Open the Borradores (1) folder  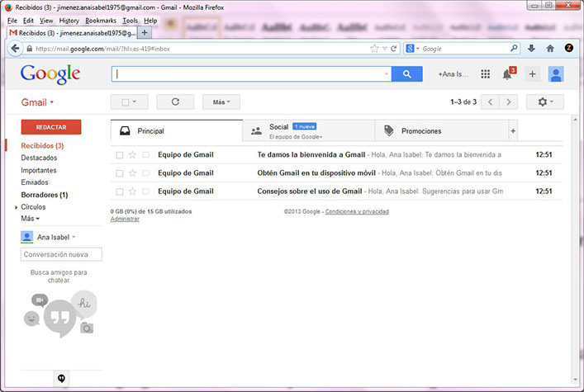pos(45,195)
